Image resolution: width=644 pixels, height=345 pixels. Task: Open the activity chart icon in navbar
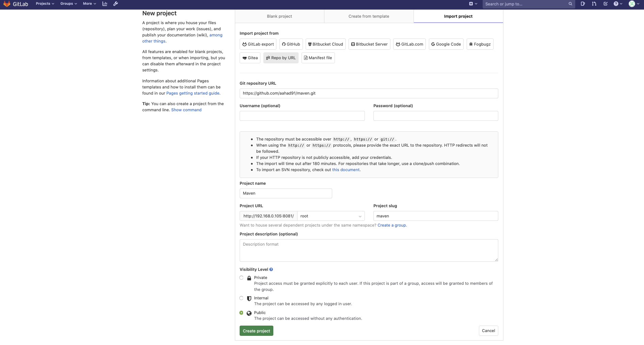coord(105,4)
